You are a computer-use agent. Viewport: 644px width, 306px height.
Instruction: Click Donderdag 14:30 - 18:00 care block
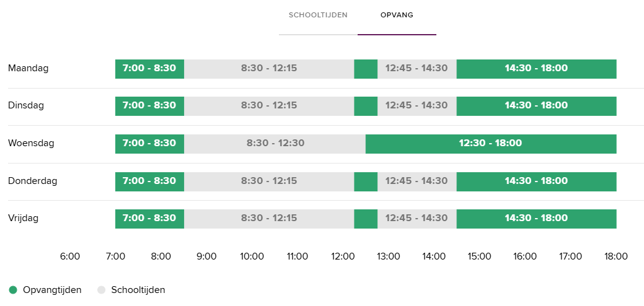tap(536, 181)
